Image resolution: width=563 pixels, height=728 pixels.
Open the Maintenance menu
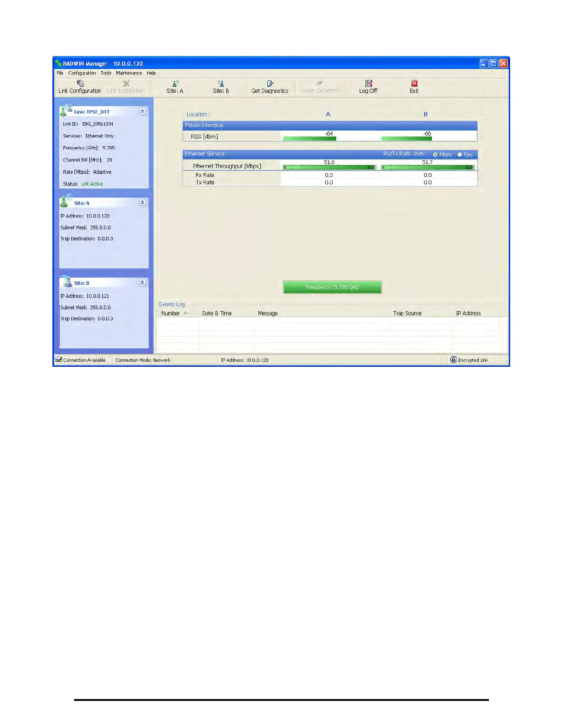point(129,73)
